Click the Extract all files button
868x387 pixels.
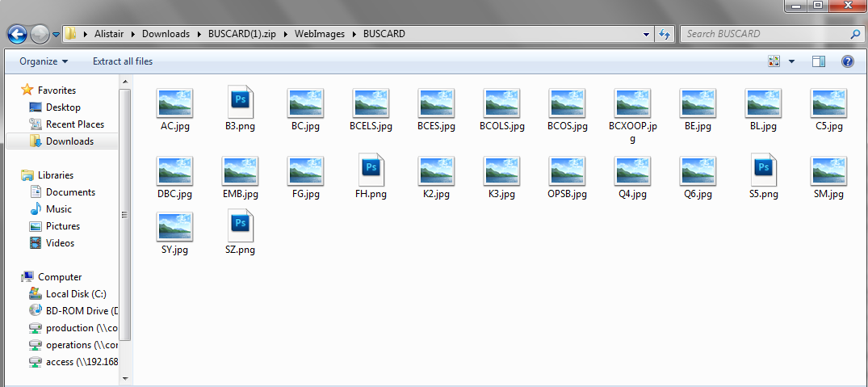tap(122, 61)
